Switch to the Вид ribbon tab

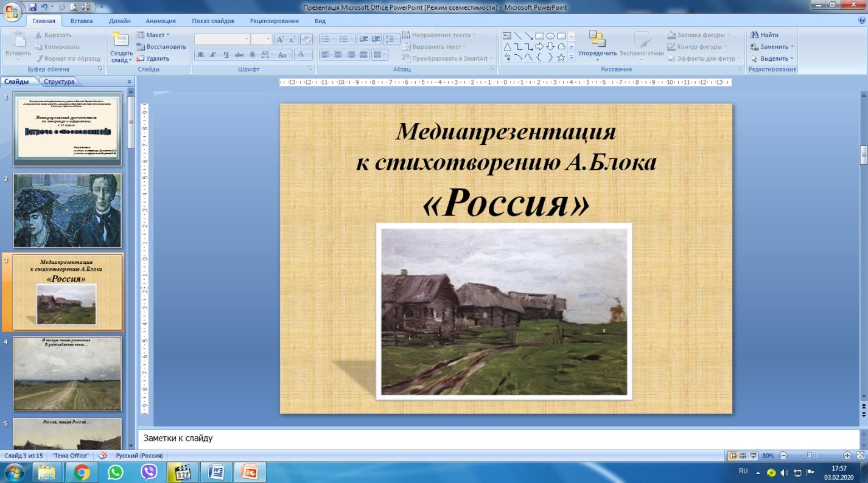[320, 21]
